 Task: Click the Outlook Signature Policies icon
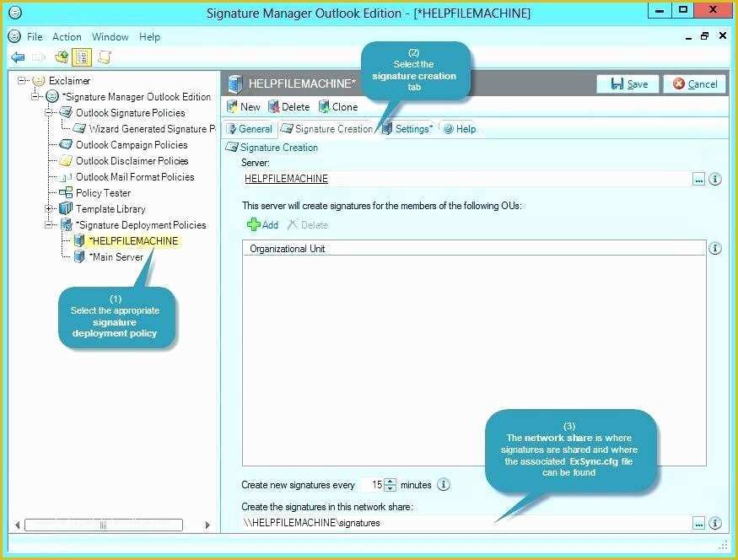coord(66,112)
